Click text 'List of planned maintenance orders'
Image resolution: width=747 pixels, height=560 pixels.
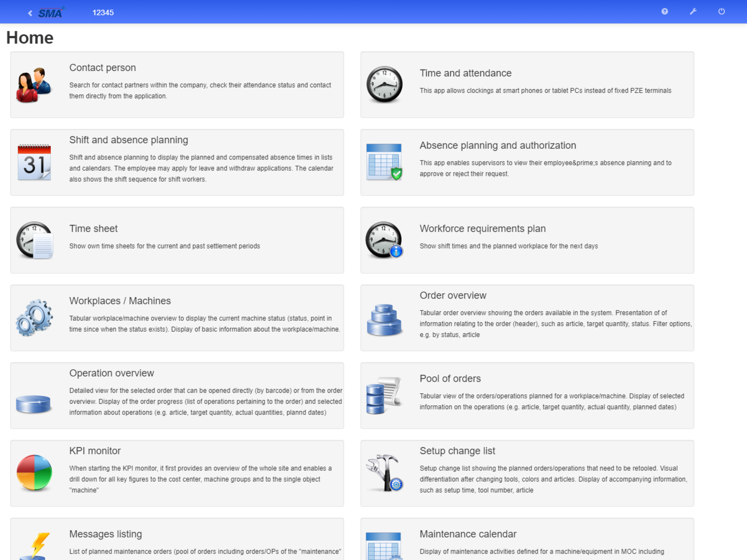(x=121, y=551)
